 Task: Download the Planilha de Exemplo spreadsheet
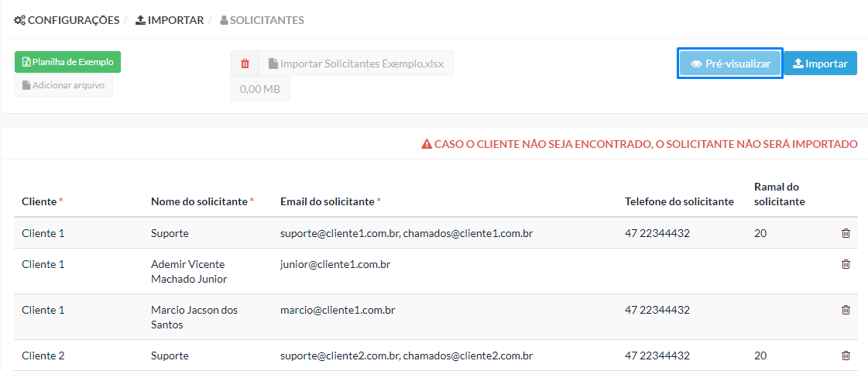(67, 62)
